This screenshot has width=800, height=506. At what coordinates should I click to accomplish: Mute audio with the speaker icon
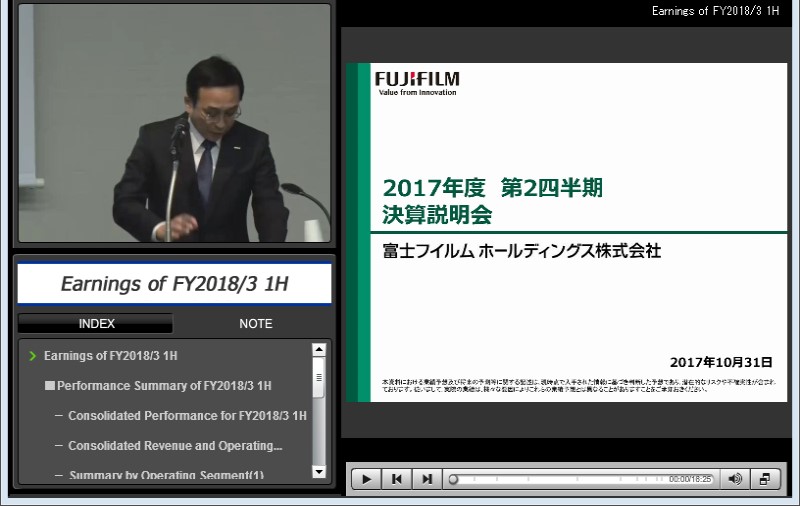point(735,479)
